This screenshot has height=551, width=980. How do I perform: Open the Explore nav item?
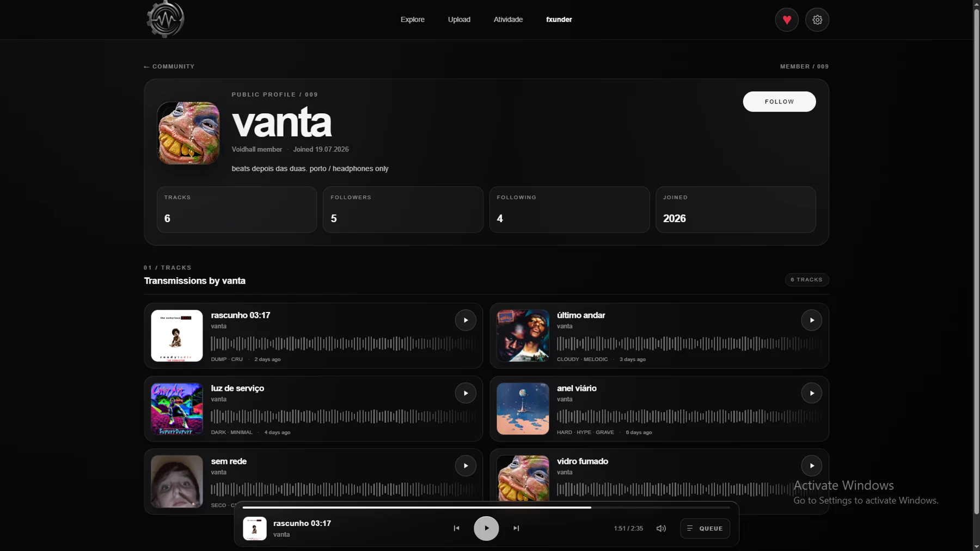click(412, 20)
